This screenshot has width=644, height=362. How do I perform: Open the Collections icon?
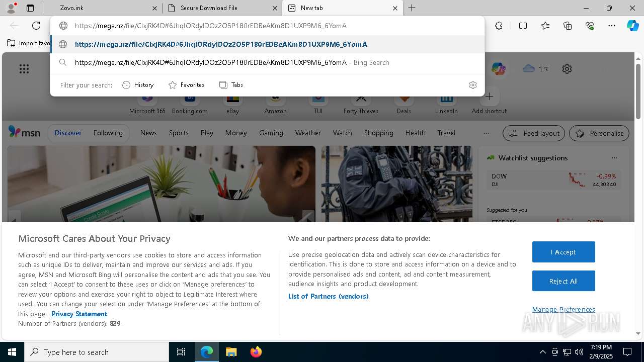[x=568, y=26]
